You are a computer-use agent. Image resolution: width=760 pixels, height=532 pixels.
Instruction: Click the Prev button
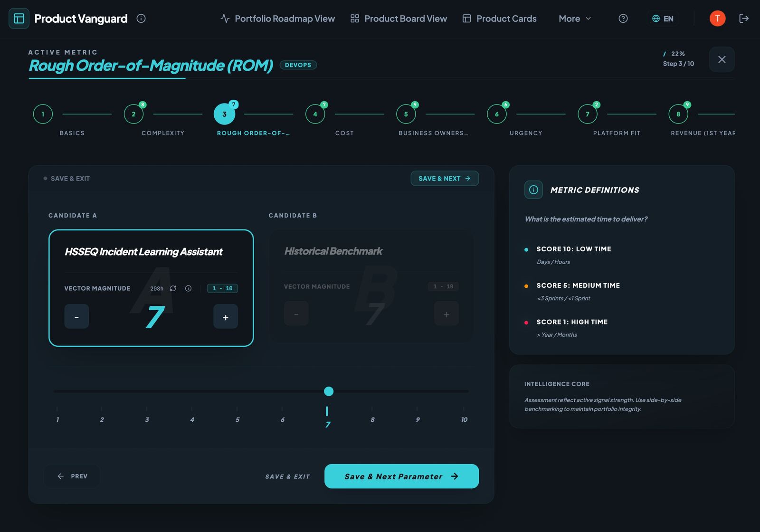[72, 476]
